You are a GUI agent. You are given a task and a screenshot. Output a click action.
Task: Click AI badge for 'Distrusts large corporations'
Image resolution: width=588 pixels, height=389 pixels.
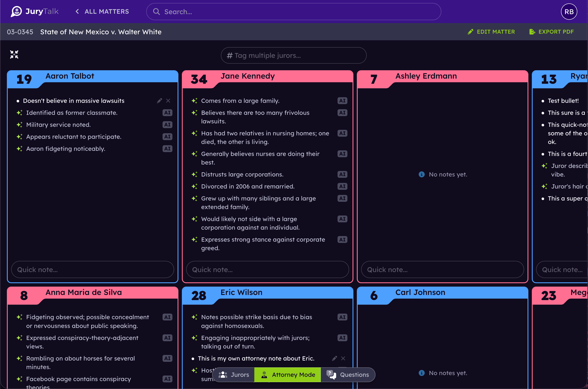click(x=342, y=174)
